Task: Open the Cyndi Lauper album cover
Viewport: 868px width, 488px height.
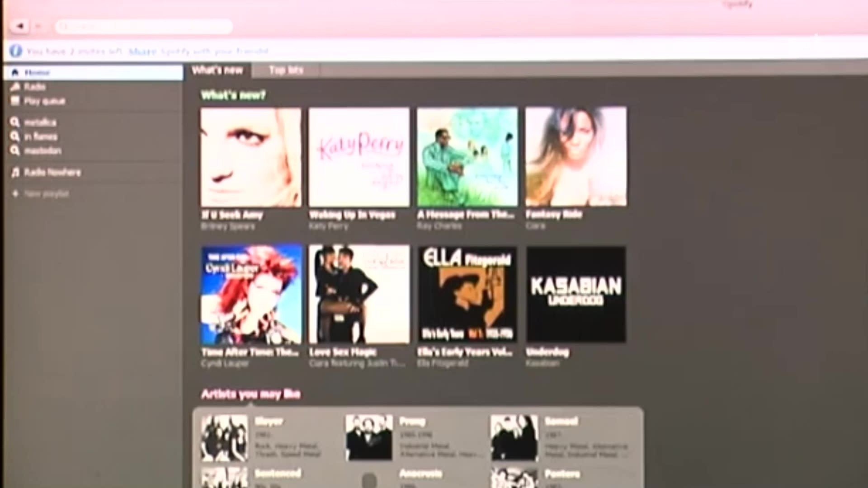Action: point(251,295)
